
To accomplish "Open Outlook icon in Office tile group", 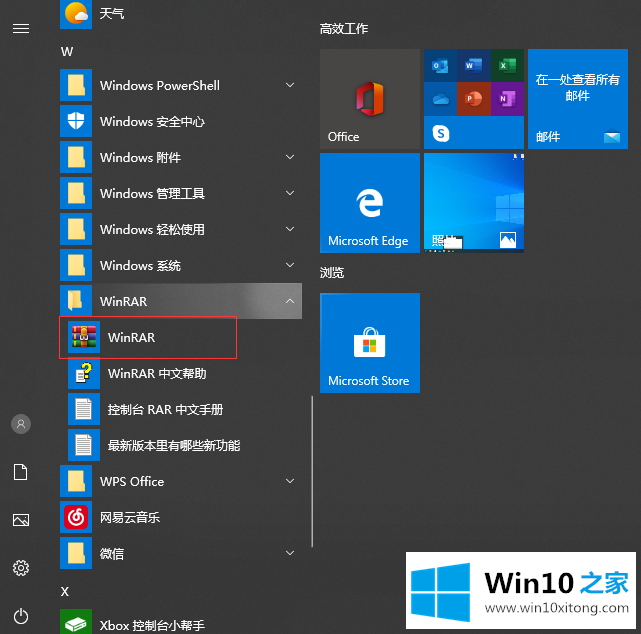I will point(440,65).
